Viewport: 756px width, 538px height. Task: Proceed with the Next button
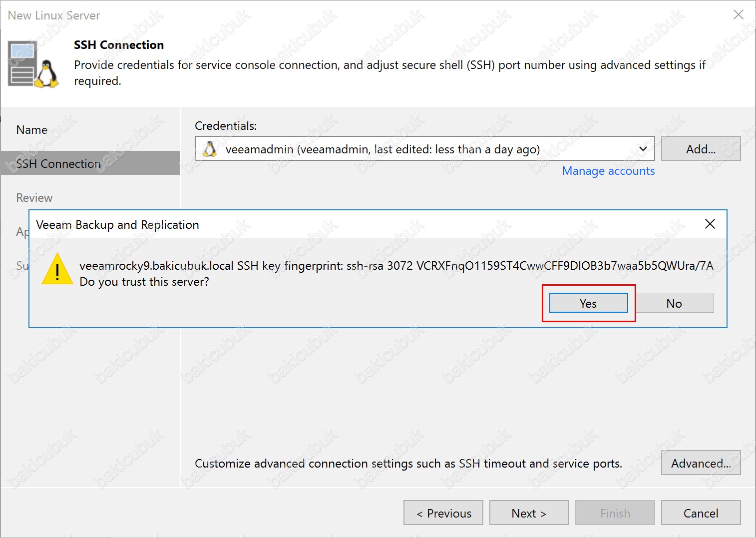[x=529, y=513]
